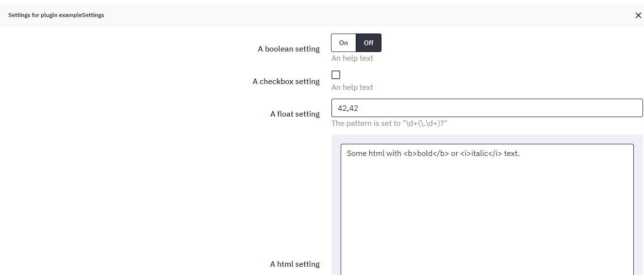644x275 pixels.
Task: Click the empty area of the header bar
Action: [340, 15]
